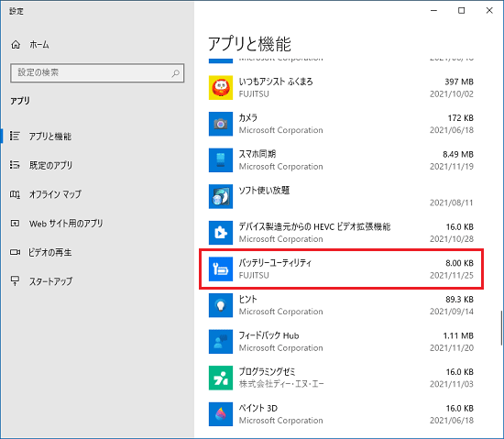Select the プログラミングゼミ app name
504x439 pixels.
point(267,372)
